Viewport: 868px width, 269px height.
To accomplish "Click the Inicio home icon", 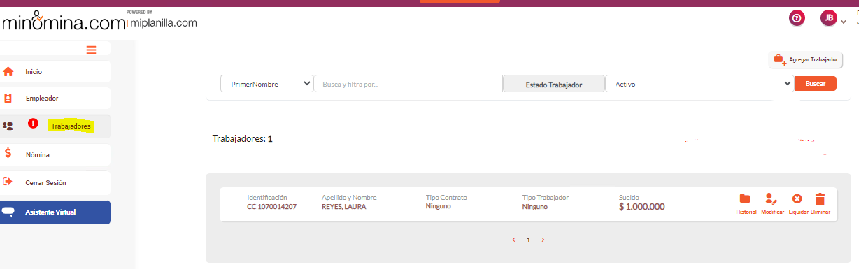I will coord(8,71).
